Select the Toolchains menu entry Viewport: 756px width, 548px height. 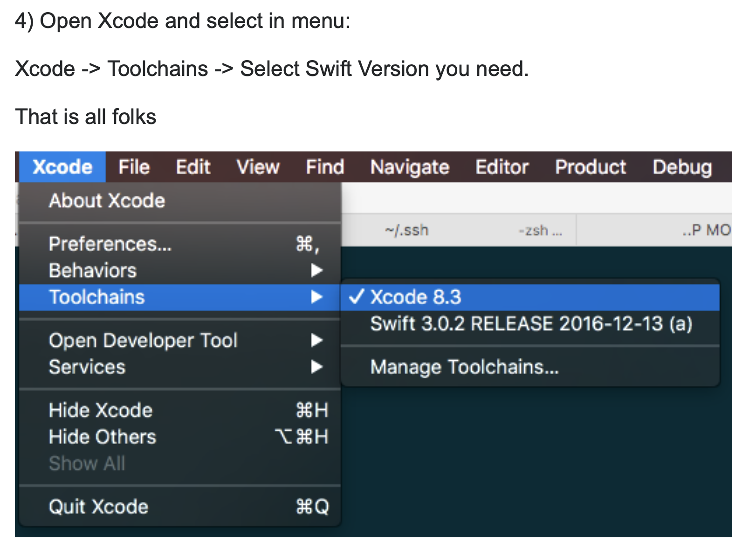point(180,297)
